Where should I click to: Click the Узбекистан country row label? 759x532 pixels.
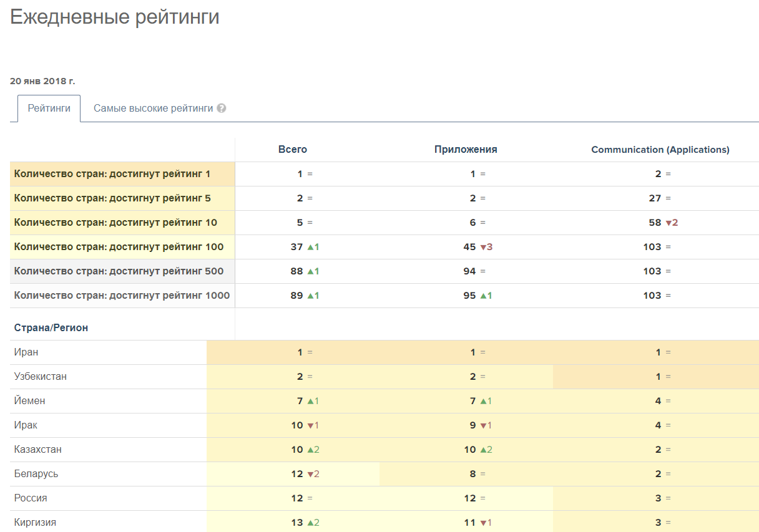click(x=41, y=377)
